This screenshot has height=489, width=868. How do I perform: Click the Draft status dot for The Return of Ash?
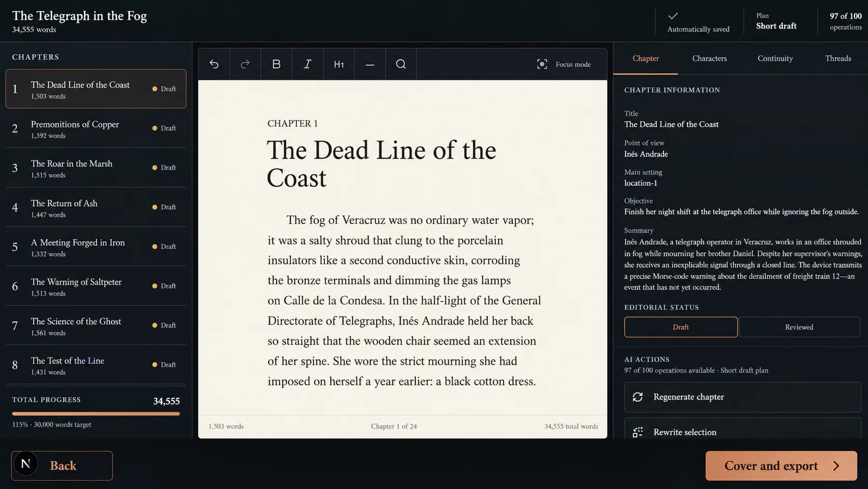pos(155,207)
